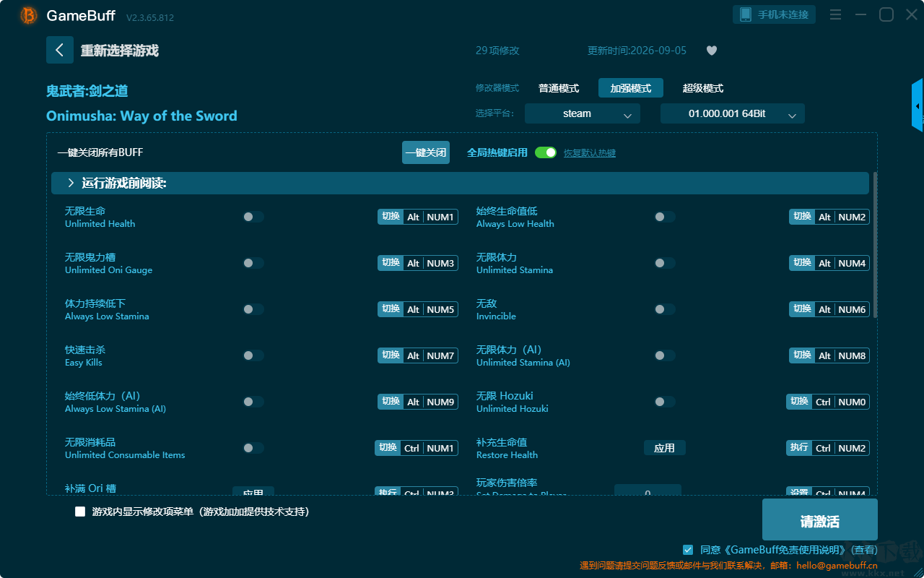The height and width of the screenshot is (578, 924).
Task: Toggle Unlimited Oni Gauge switch
Action: (x=253, y=263)
